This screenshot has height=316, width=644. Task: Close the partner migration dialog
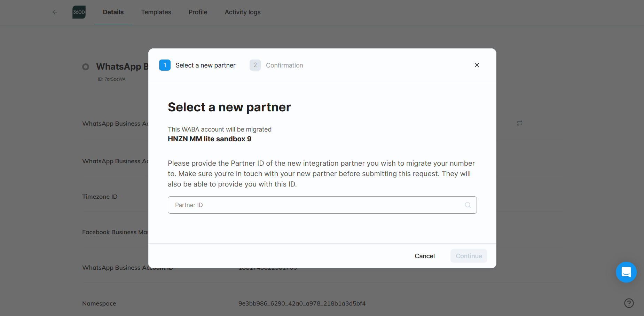(x=477, y=65)
